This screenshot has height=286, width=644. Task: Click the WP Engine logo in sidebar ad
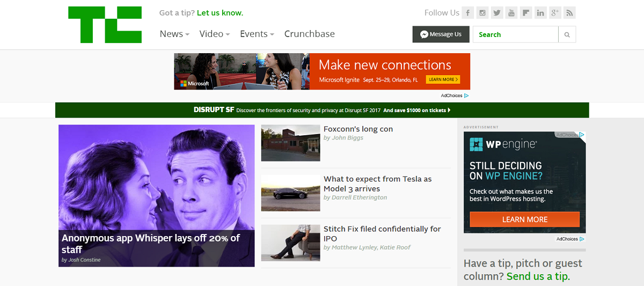[504, 144]
